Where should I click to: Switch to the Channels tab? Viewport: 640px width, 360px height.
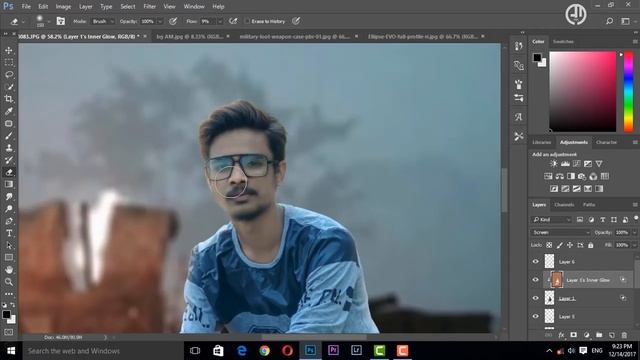564,204
